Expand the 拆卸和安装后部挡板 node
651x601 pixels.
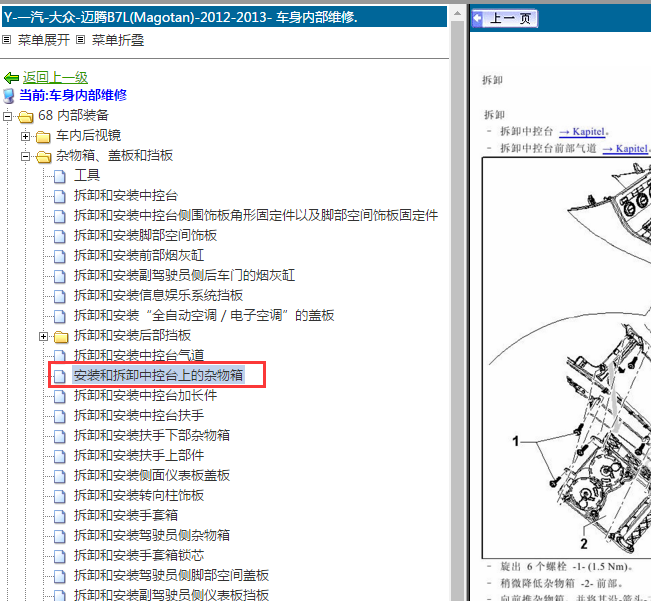click(x=43, y=337)
